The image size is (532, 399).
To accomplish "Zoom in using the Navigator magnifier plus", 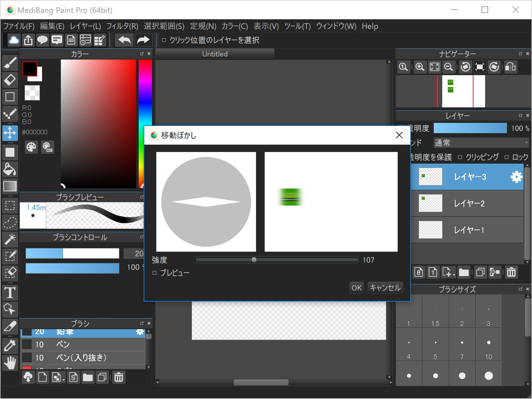I will pos(420,67).
